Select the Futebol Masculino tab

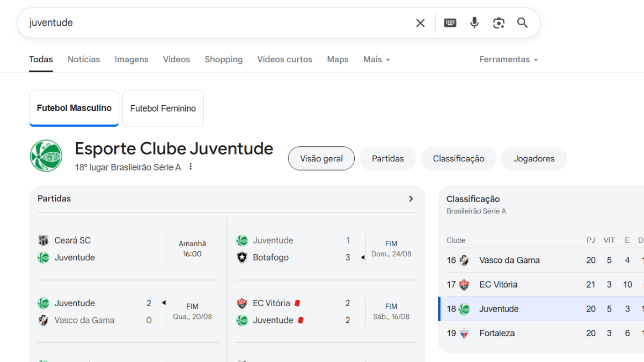pyautogui.click(x=74, y=108)
